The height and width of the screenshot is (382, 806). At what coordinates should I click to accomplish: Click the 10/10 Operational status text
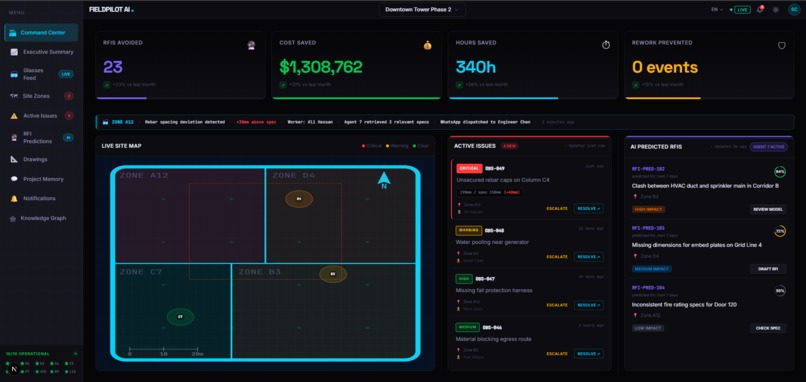(x=28, y=354)
